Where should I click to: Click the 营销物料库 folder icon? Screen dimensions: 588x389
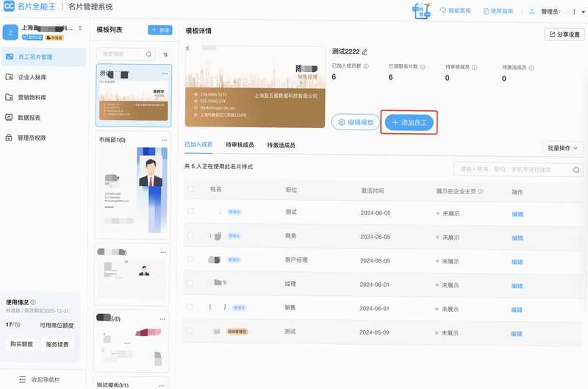click(x=10, y=98)
